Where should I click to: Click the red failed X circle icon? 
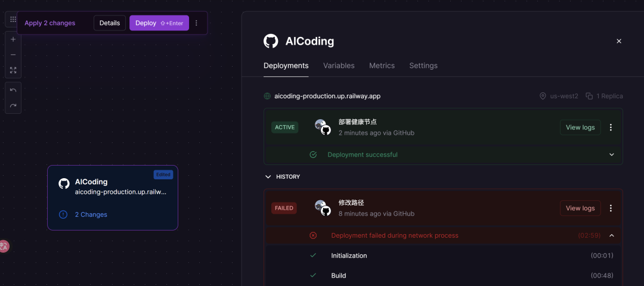click(313, 235)
